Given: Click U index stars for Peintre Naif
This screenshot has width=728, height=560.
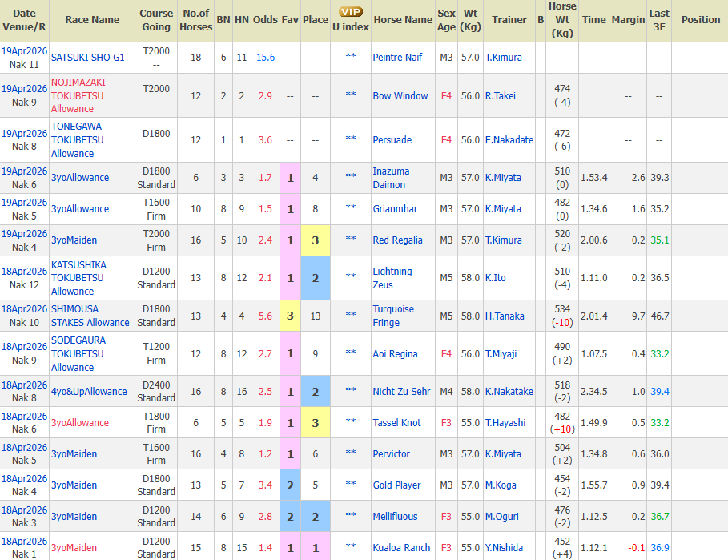Looking at the screenshot, I should pos(351,56).
